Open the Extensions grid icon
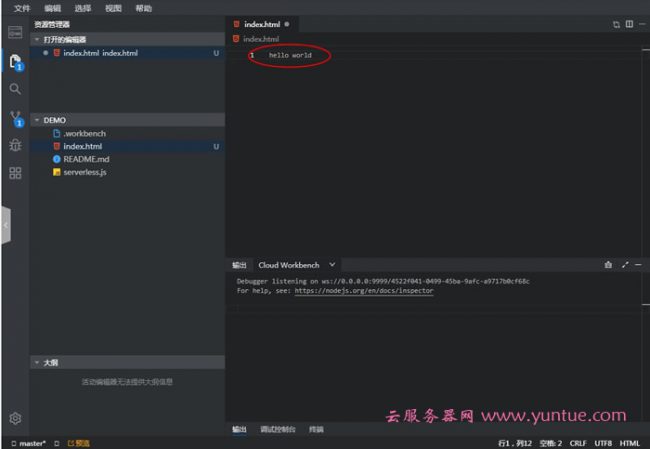 tap(15, 173)
